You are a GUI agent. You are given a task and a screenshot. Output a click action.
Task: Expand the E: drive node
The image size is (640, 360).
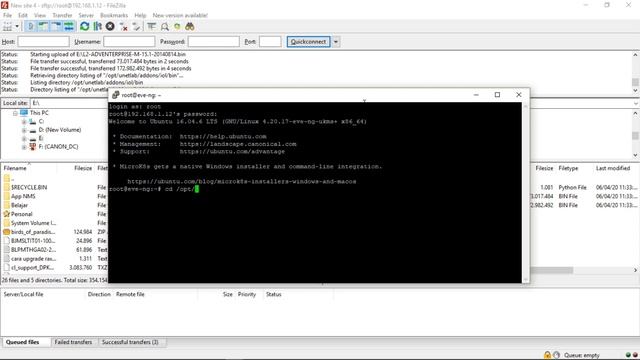point(24,139)
